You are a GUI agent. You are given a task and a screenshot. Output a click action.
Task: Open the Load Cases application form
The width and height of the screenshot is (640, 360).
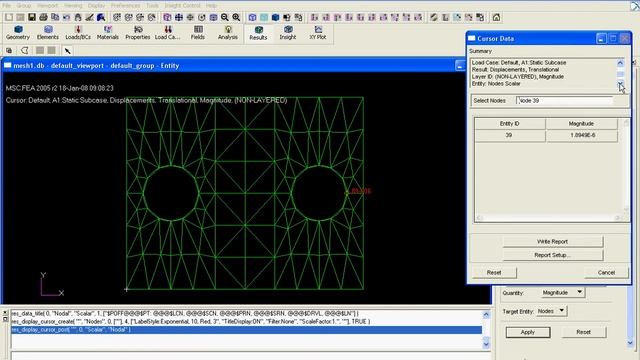click(167, 33)
